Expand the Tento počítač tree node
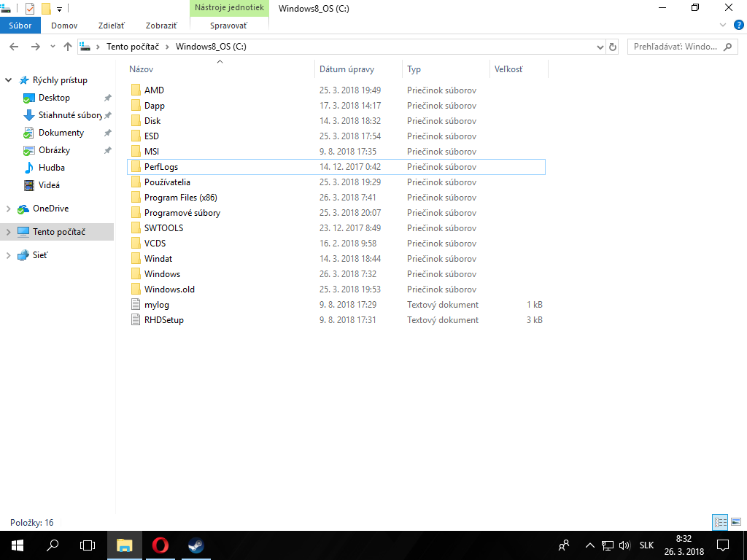 coord(8,232)
